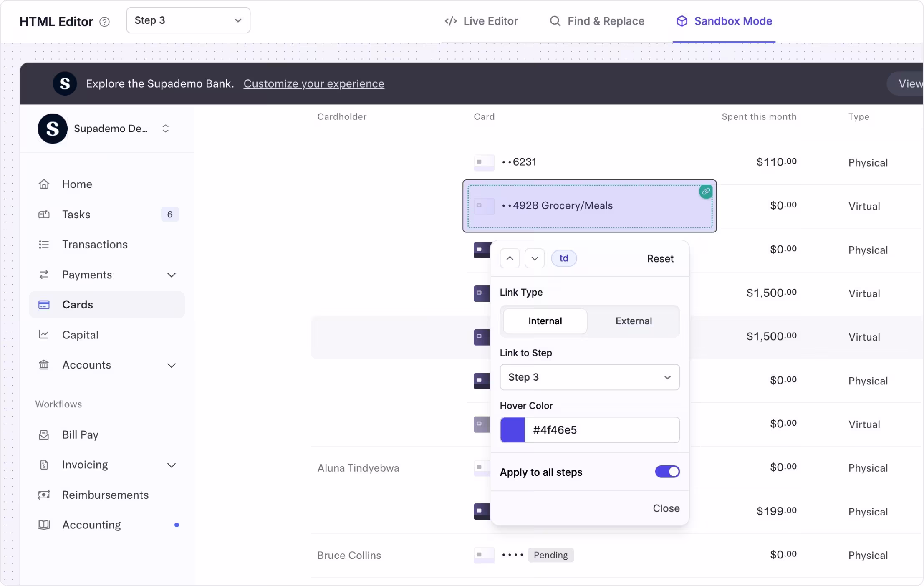
Task: Open the Link to Step dropdown
Action: (x=589, y=377)
